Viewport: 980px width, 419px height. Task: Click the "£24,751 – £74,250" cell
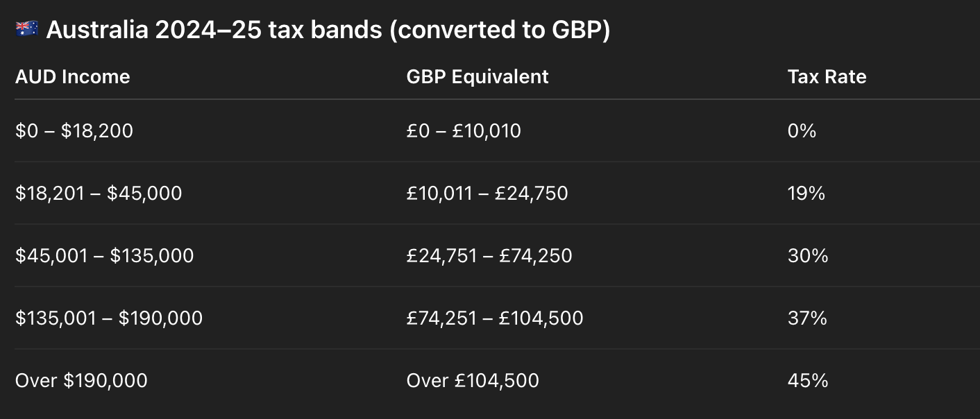tap(489, 255)
